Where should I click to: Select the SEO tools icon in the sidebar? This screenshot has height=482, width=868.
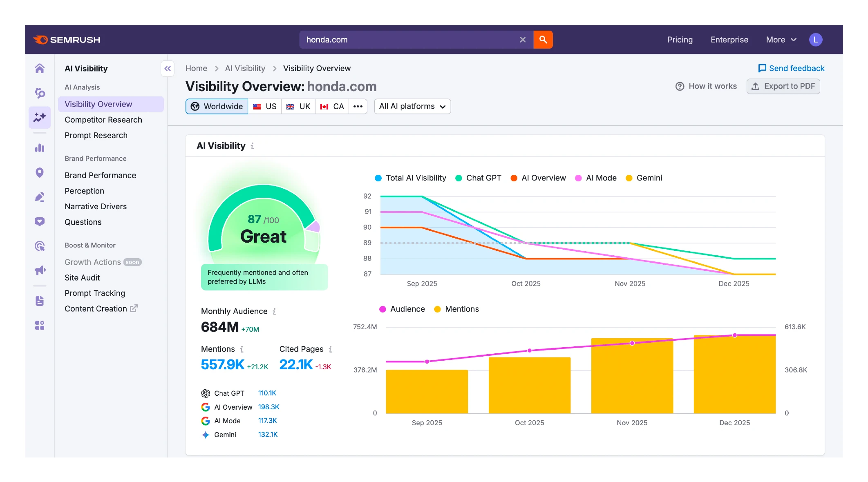pos(40,93)
